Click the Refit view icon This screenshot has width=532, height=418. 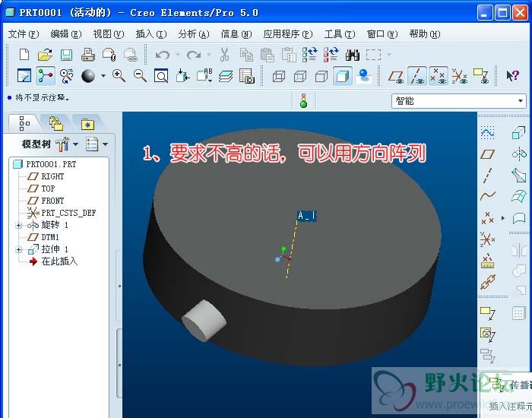click(161, 76)
